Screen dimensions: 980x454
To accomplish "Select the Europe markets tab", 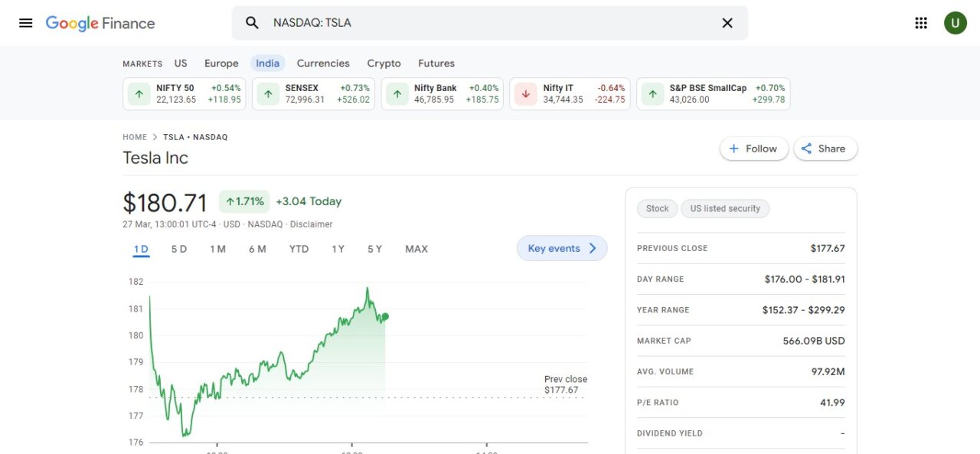I will tap(221, 64).
